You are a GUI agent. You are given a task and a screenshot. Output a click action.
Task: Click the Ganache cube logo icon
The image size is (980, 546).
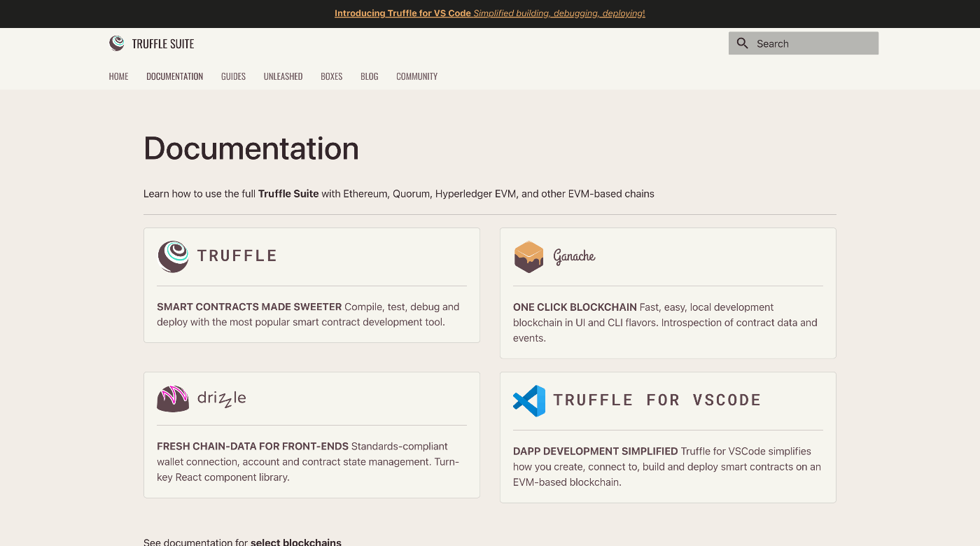[528, 256]
